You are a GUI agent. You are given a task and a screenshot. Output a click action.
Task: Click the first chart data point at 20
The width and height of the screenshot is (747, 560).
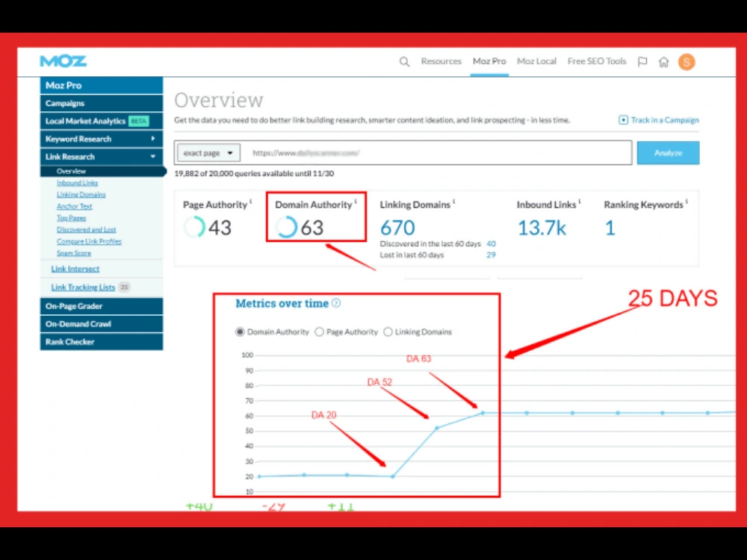point(259,476)
